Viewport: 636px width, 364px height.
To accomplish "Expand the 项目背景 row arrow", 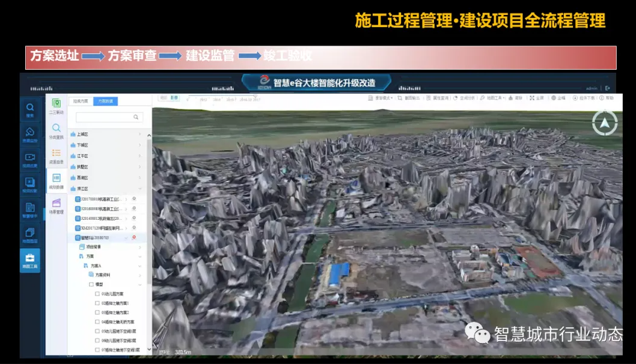I will (x=140, y=247).
